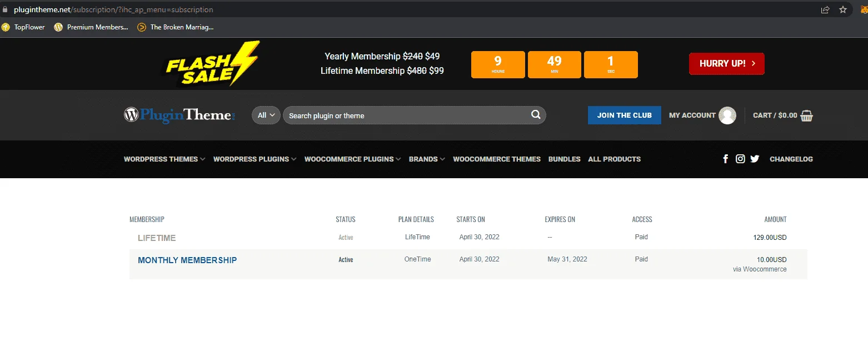Screen dimensions: 868x337
Task: Click the EXPIRES ON column header
Action: pyautogui.click(x=560, y=219)
